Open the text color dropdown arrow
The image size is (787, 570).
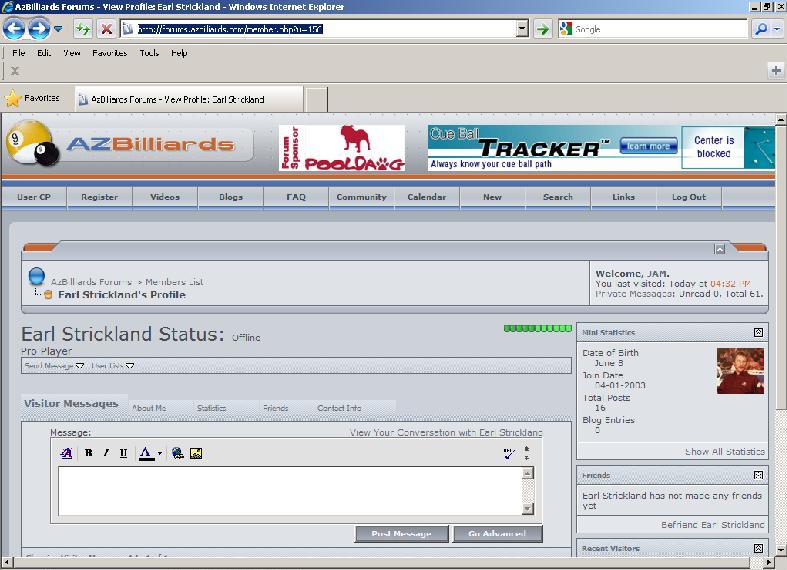click(160, 453)
